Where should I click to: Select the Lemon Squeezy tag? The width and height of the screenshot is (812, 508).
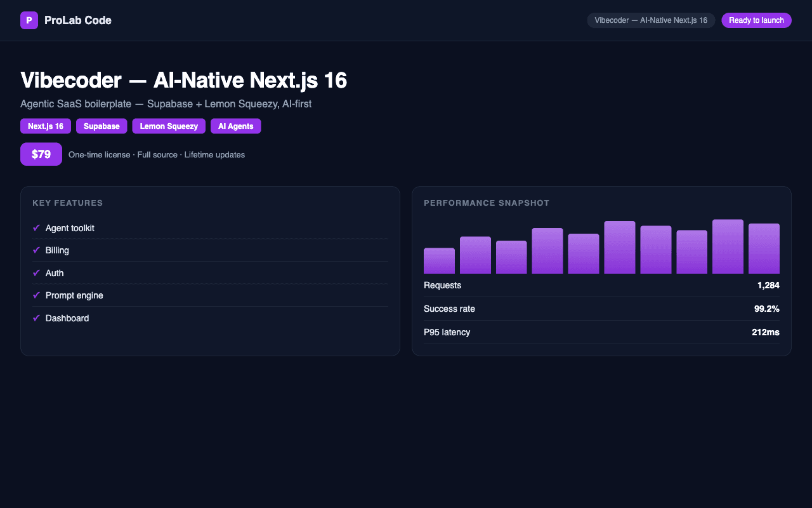coord(169,126)
